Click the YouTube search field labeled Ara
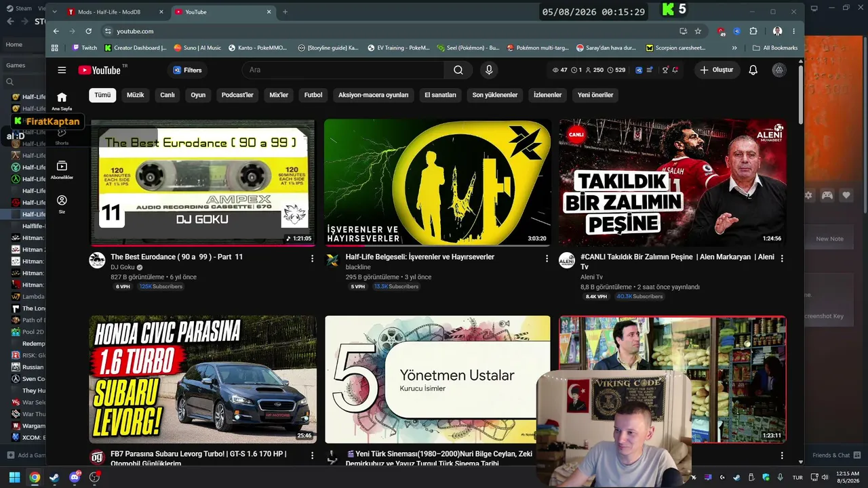The height and width of the screenshot is (488, 868). click(x=343, y=70)
